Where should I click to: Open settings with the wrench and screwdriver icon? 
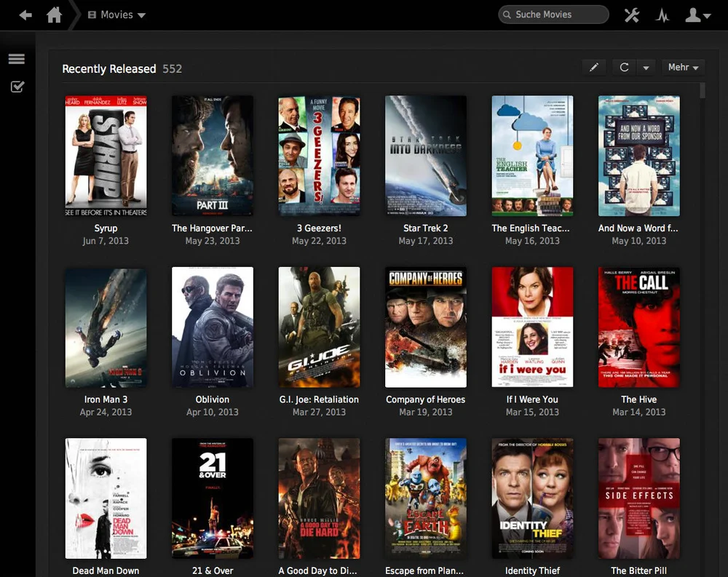[631, 15]
